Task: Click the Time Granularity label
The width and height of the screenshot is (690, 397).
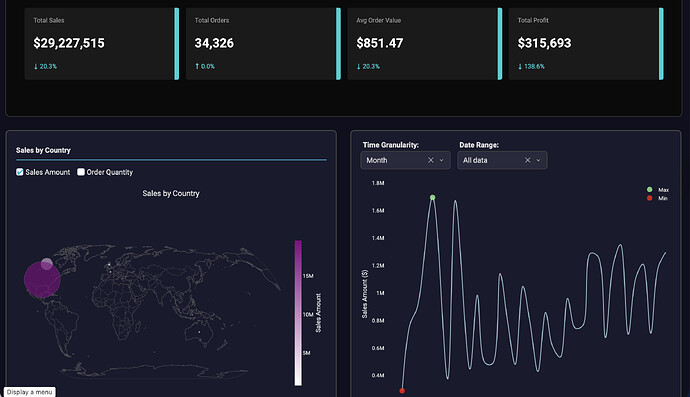Action: click(391, 145)
